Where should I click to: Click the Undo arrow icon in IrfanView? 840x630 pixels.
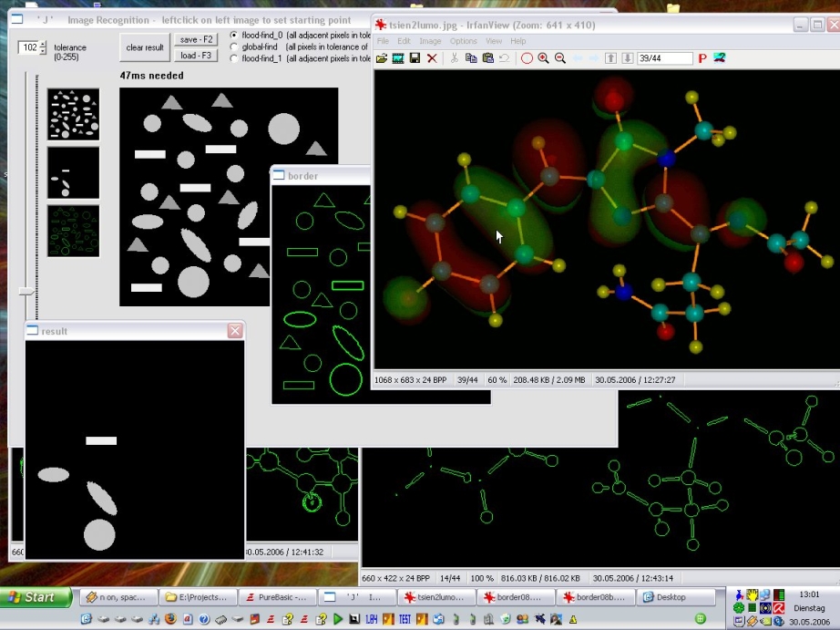pos(504,58)
